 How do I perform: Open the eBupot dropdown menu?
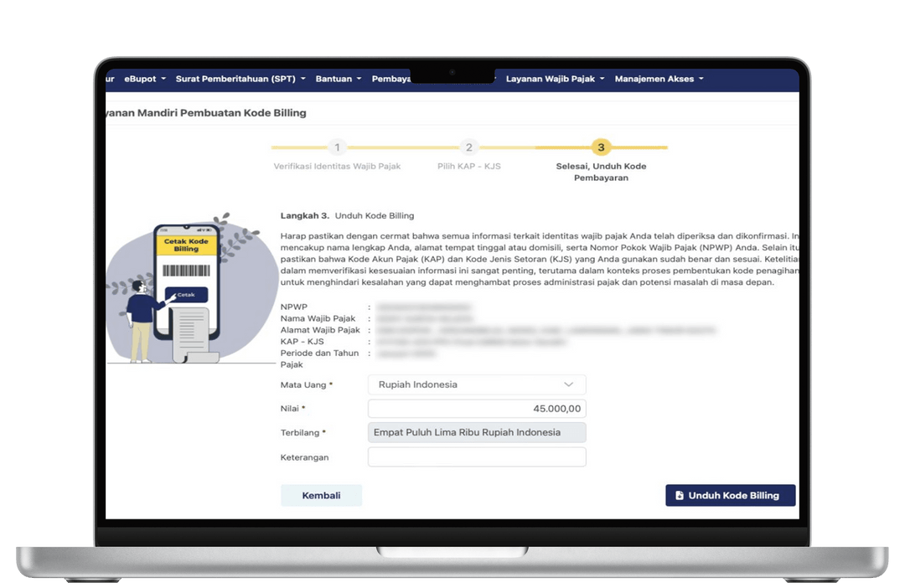pos(145,79)
